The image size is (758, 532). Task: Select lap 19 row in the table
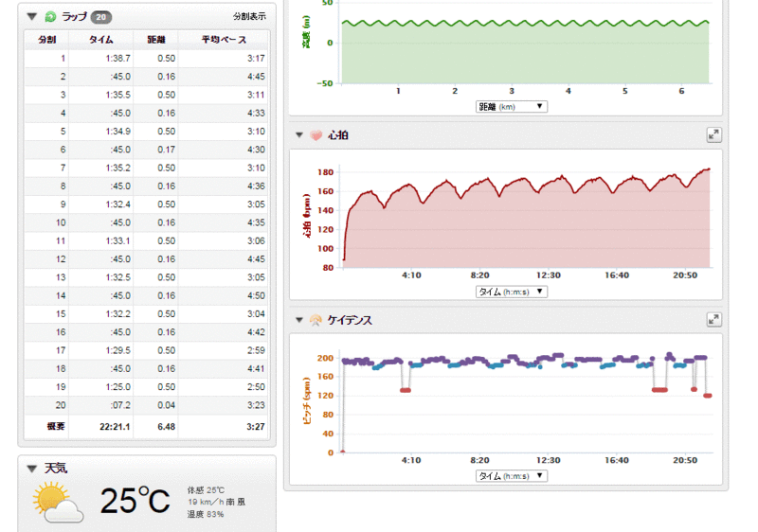click(147, 386)
